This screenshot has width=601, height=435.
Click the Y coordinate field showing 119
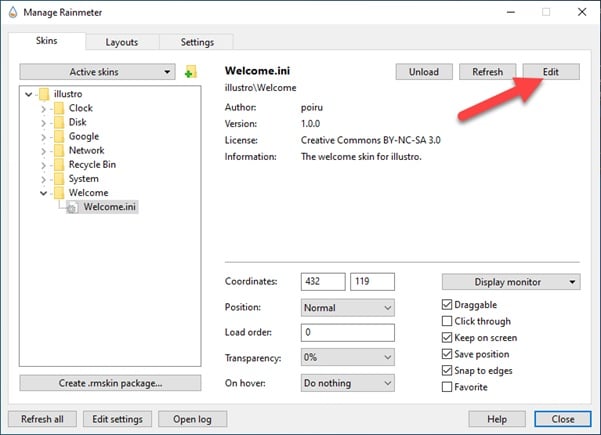[373, 282]
